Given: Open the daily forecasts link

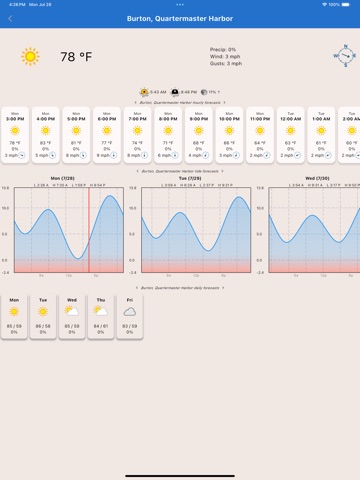Looking at the screenshot, I should 180,288.
